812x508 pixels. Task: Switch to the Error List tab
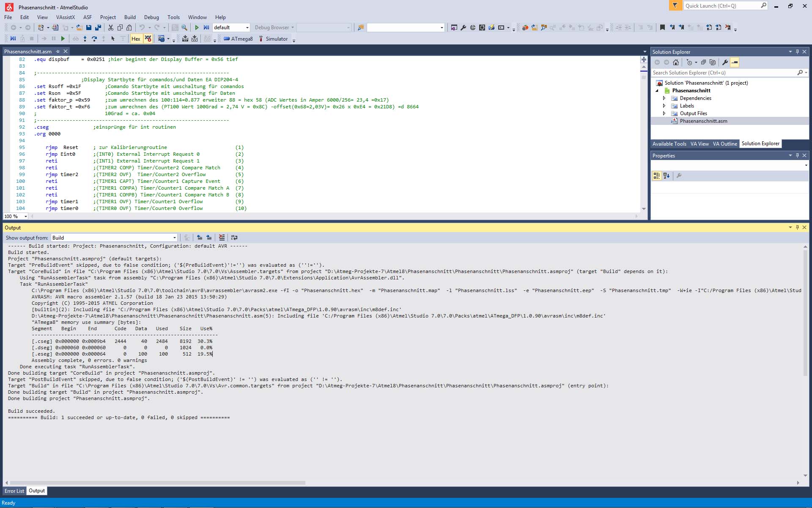pos(14,491)
